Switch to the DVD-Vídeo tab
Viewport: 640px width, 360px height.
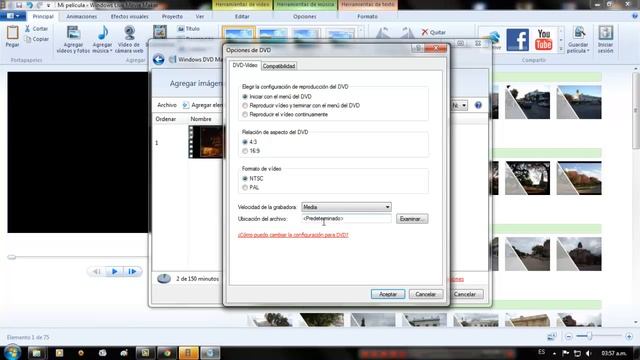point(245,65)
